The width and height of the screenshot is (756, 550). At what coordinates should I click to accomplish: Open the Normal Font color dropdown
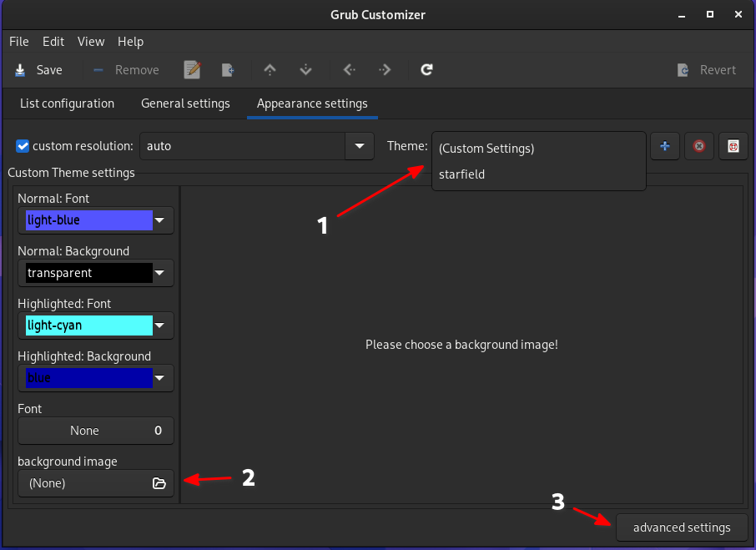click(x=159, y=220)
